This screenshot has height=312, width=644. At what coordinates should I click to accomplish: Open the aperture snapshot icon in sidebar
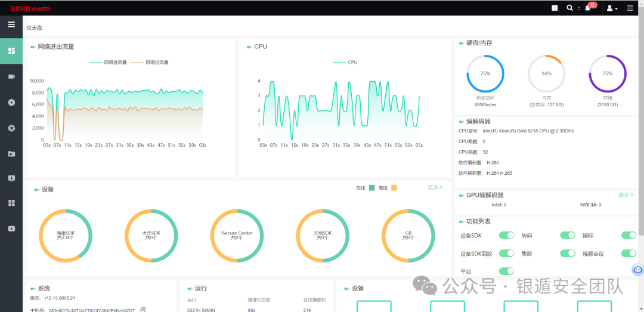(x=11, y=128)
